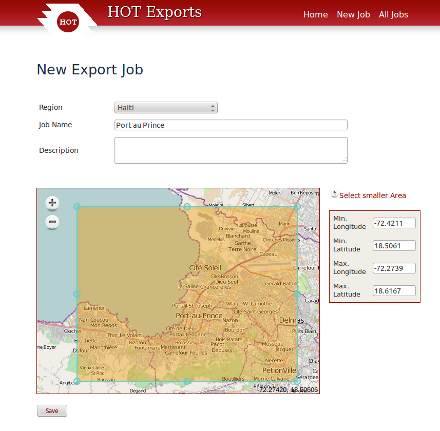Click into the Description text area
Screen dimensions: 440x431
coord(231,150)
